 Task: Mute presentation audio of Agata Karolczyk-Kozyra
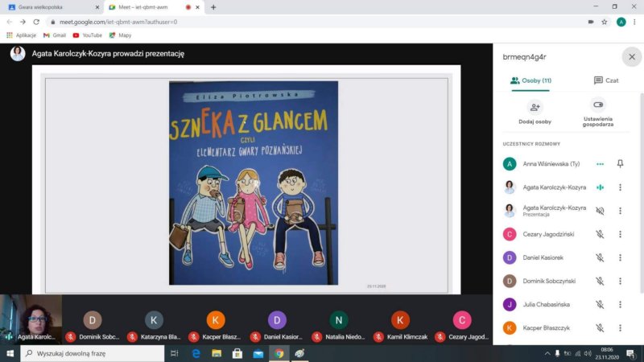point(600,211)
